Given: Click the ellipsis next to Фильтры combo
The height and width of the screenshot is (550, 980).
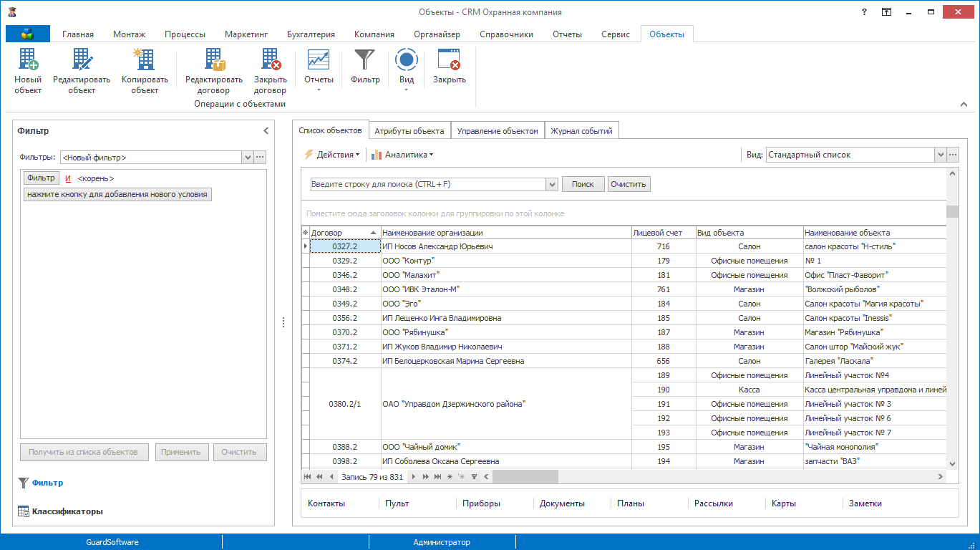Looking at the screenshot, I should [x=260, y=158].
